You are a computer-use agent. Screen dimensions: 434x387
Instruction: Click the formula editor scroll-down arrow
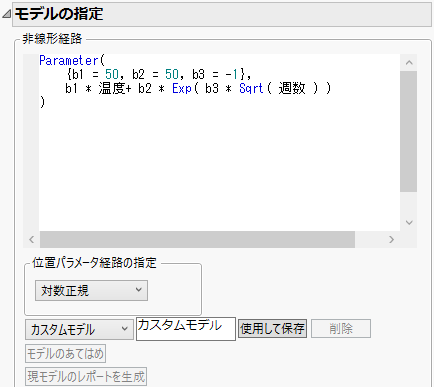click(x=409, y=222)
